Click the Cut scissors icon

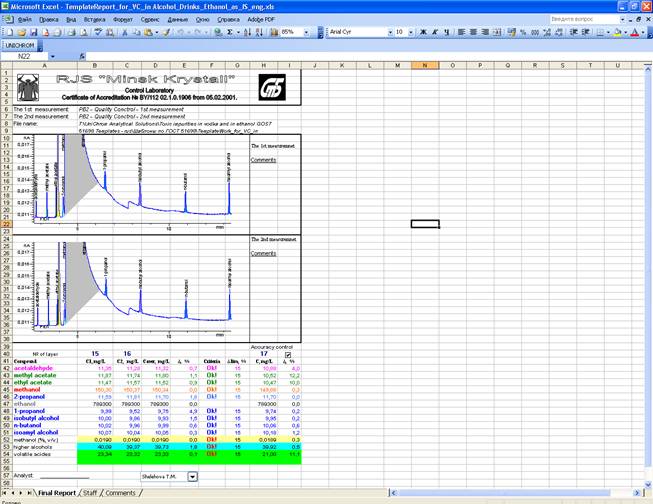124,32
